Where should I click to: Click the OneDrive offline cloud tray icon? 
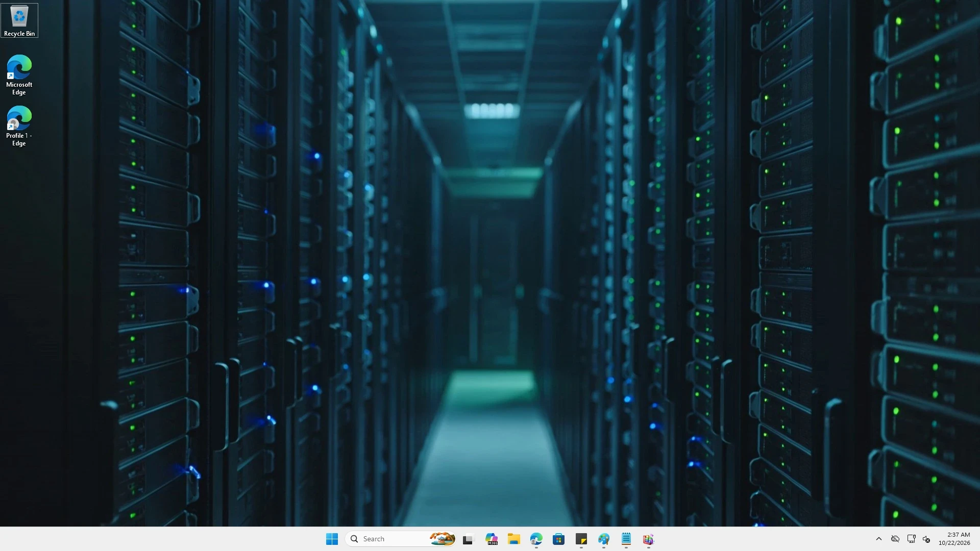[895, 539]
